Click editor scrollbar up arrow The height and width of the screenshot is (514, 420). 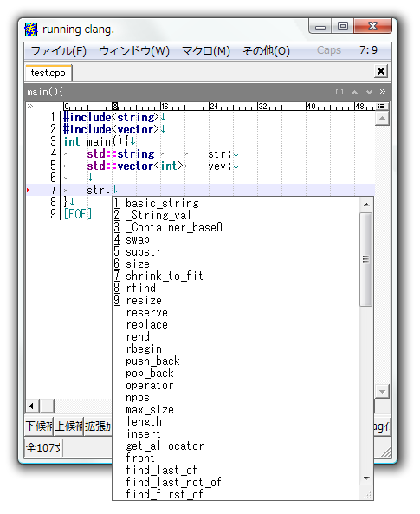382,118
